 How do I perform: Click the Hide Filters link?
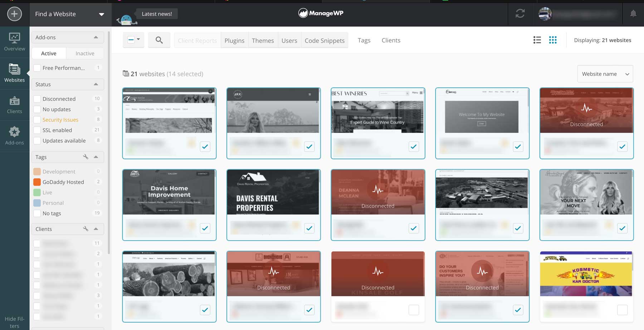tap(15, 322)
